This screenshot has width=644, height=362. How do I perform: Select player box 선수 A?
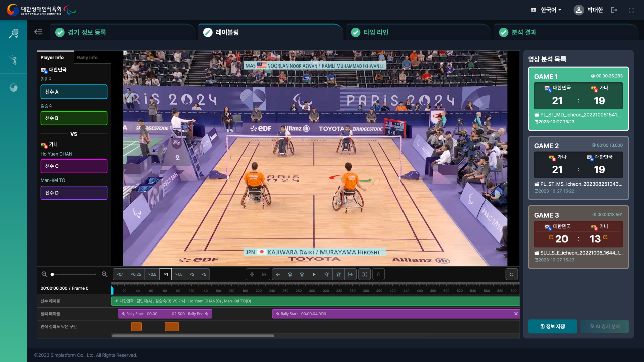click(74, 92)
